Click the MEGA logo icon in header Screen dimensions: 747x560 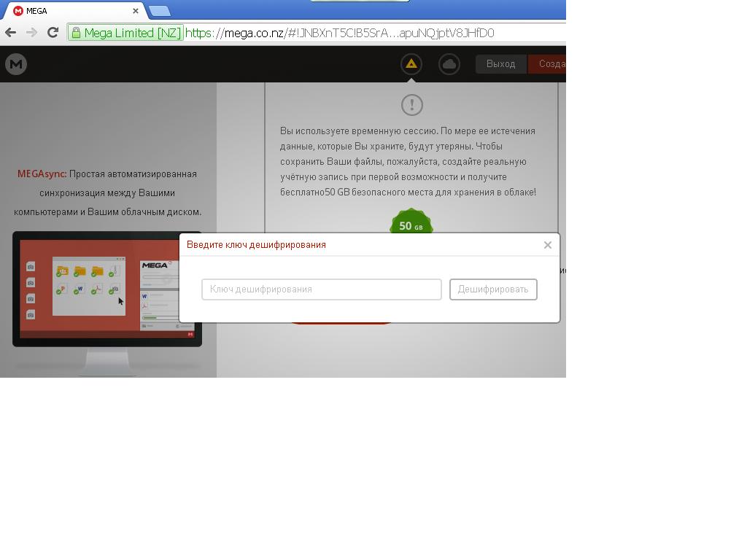16,64
